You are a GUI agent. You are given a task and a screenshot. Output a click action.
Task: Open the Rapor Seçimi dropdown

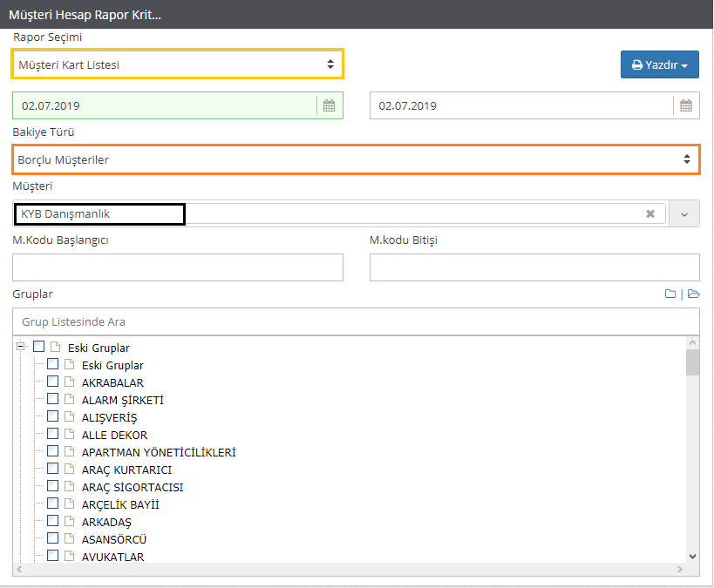pyautogui.click(x=177, y=64)
